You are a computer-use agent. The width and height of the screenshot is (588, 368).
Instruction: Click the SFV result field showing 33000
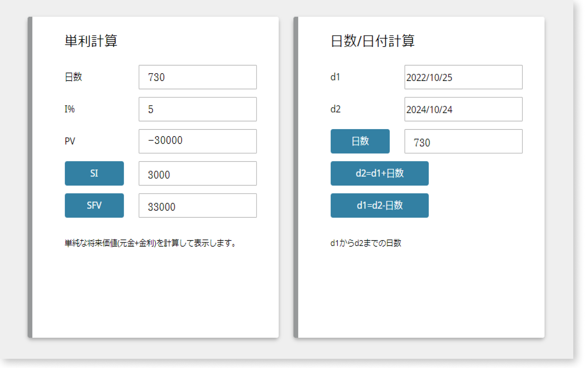coord(198,205)
